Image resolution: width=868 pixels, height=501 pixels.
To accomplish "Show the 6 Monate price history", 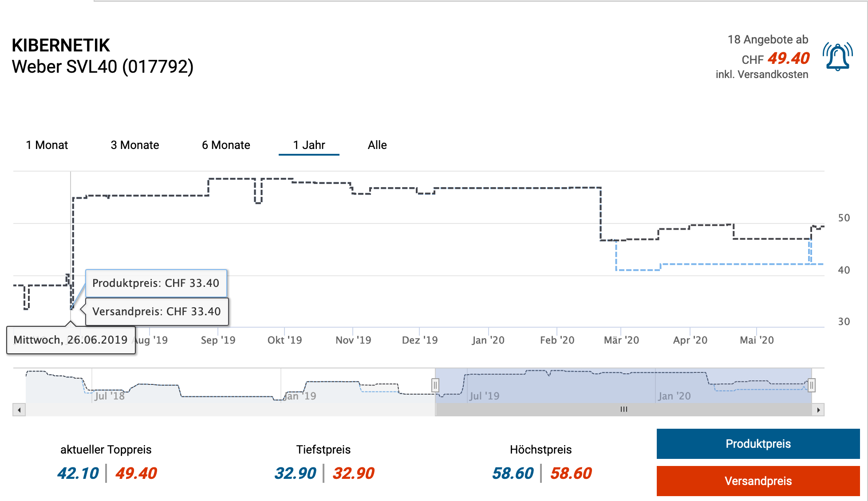I will coord(226,145).
